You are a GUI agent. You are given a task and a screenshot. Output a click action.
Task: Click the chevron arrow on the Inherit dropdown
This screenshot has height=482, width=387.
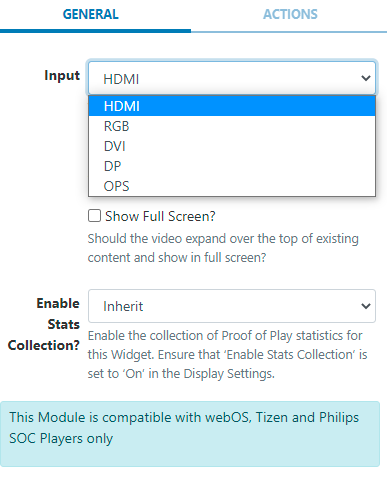coord(366,306)
